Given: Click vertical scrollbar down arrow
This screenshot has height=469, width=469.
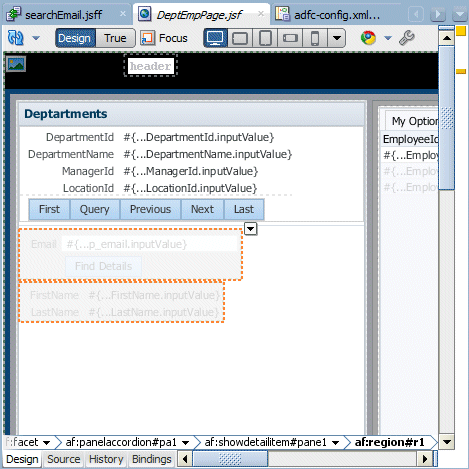Looking at the screenshot, I should (x=447, y=442).
